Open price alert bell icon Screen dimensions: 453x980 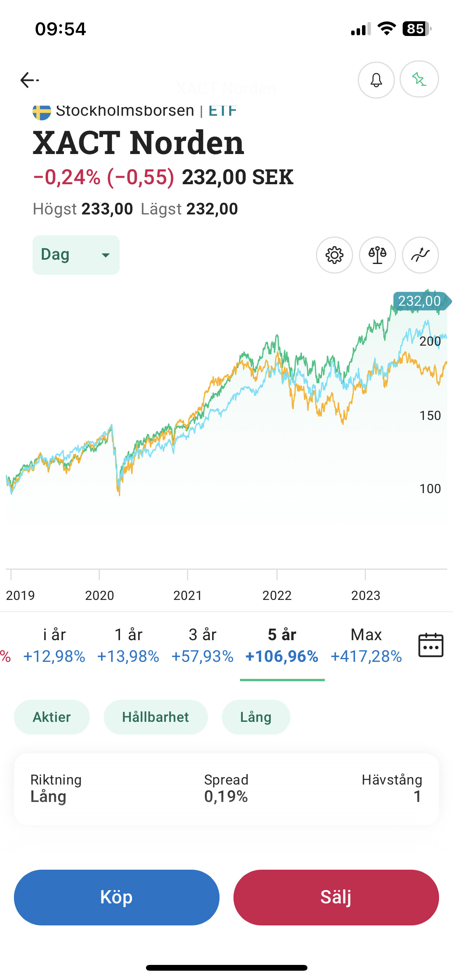376,80
